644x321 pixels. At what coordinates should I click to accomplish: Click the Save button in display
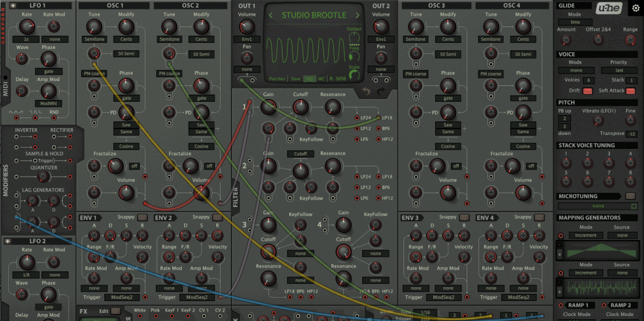[x=295, y=79]
